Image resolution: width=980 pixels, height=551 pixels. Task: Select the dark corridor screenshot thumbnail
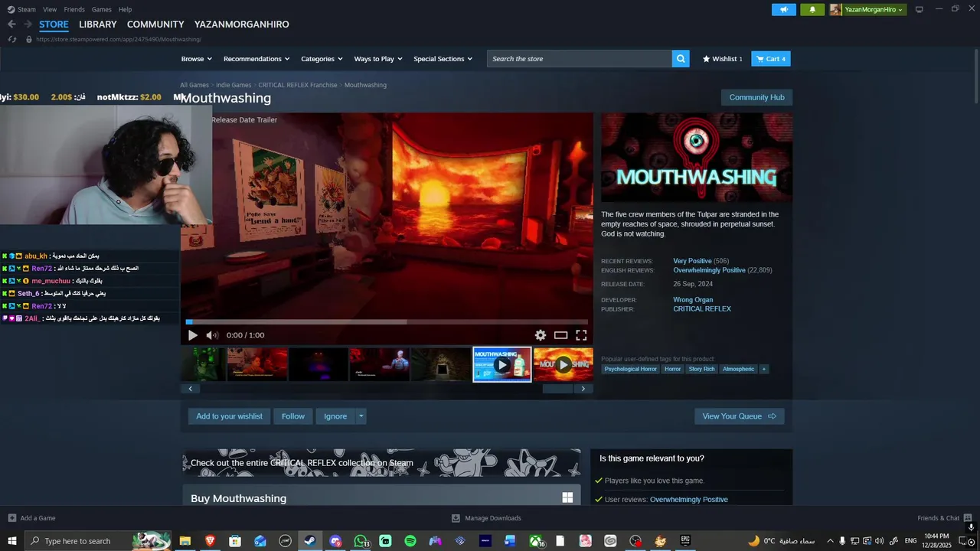coord(441,364)
